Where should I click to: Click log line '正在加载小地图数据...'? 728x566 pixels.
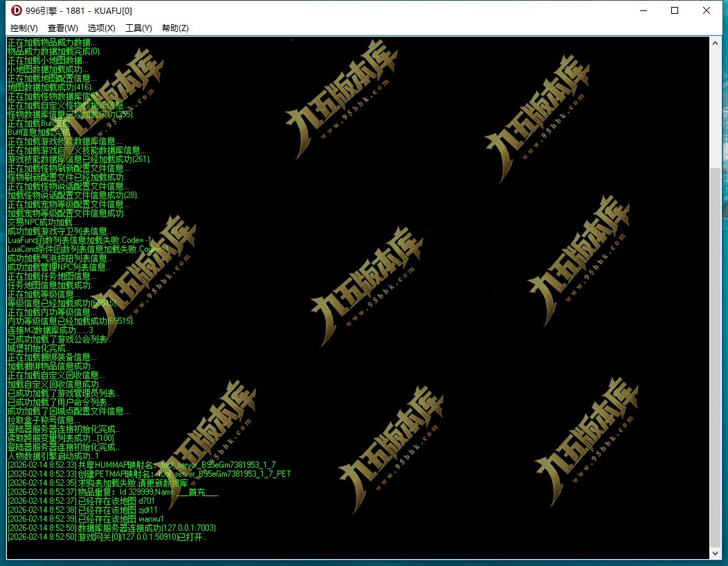(x=48, y=60)
